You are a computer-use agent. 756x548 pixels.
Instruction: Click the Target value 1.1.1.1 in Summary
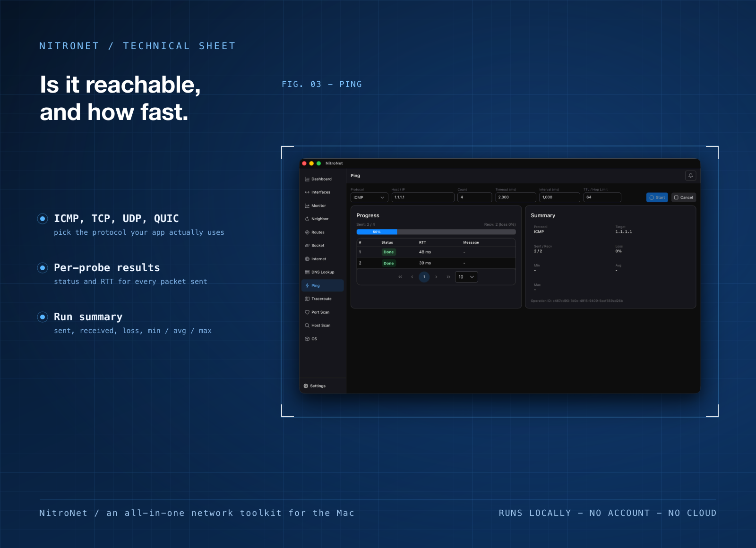pos(623,232)
